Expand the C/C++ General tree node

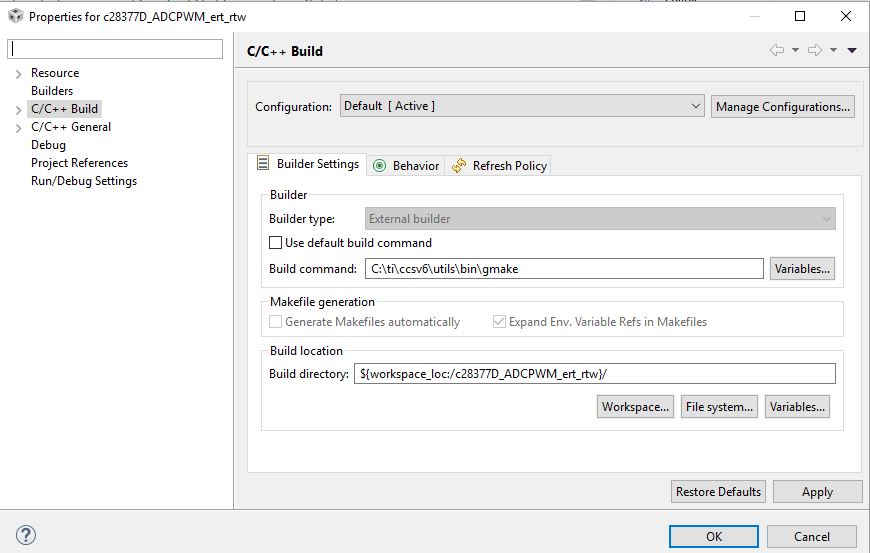tap(19, 127)
